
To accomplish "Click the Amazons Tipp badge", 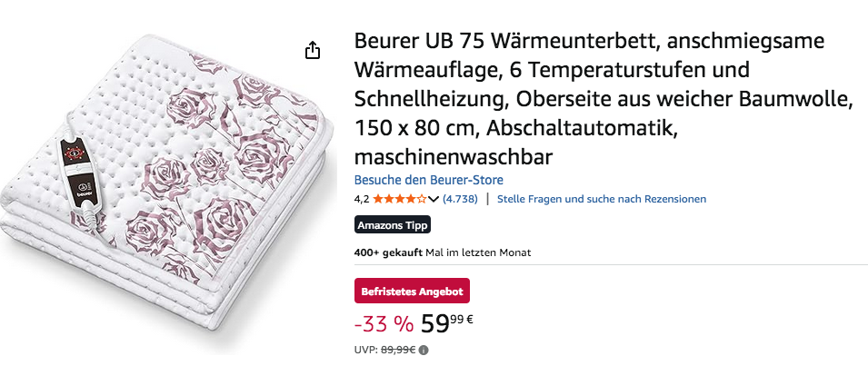I will pyautogui.click(x=393, y=225).
